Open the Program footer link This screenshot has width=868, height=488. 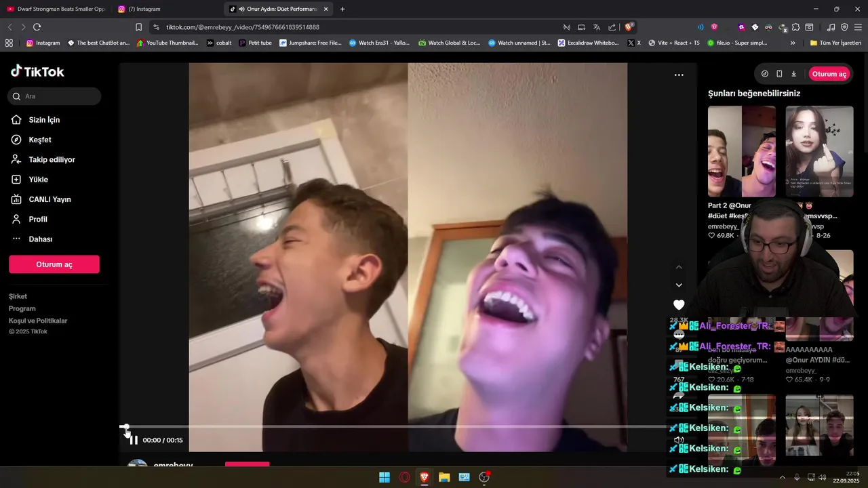(22, 308)
